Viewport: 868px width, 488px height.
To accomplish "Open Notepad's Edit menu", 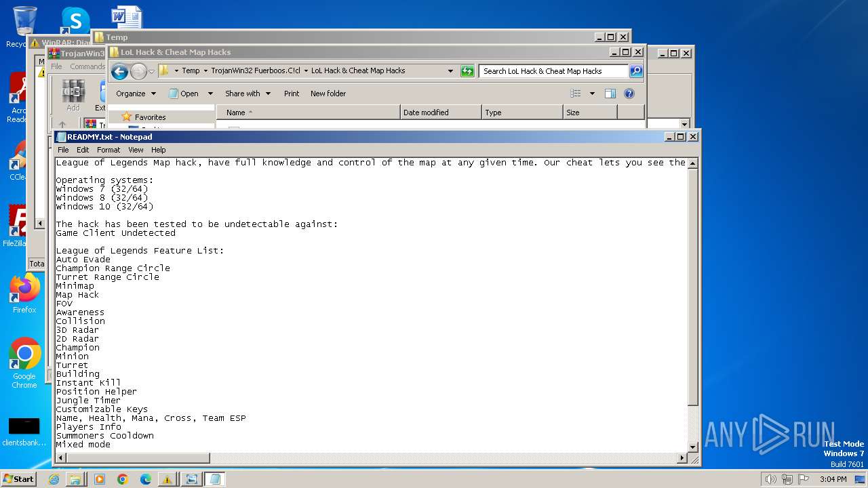I will [83, 150].
